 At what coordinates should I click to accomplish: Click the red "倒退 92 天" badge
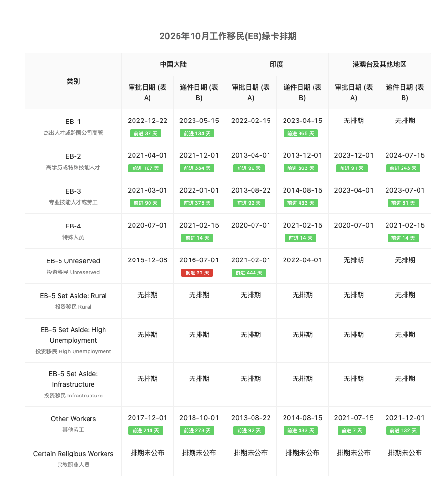point(197,273)
